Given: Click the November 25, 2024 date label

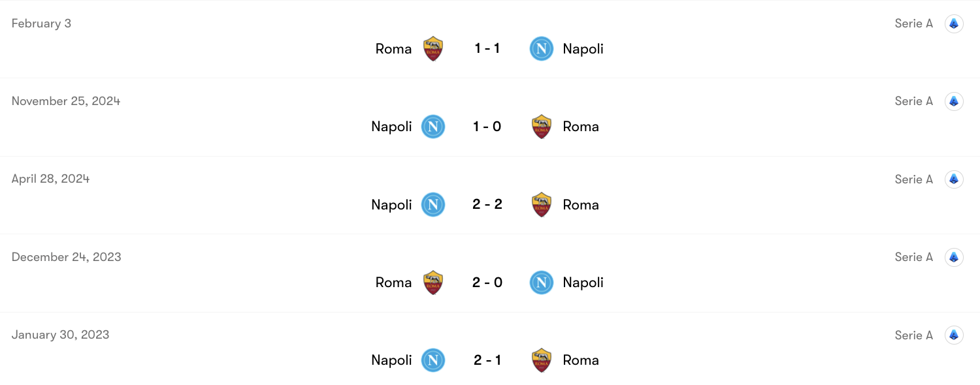Looking at the screenshot, I should click(x=65, y=101).
